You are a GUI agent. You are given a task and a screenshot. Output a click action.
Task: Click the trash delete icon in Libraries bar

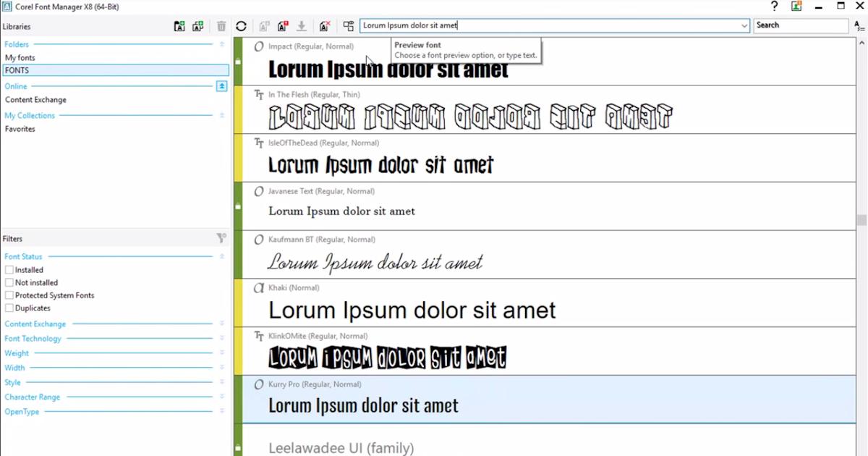click(x=221, y=26)
